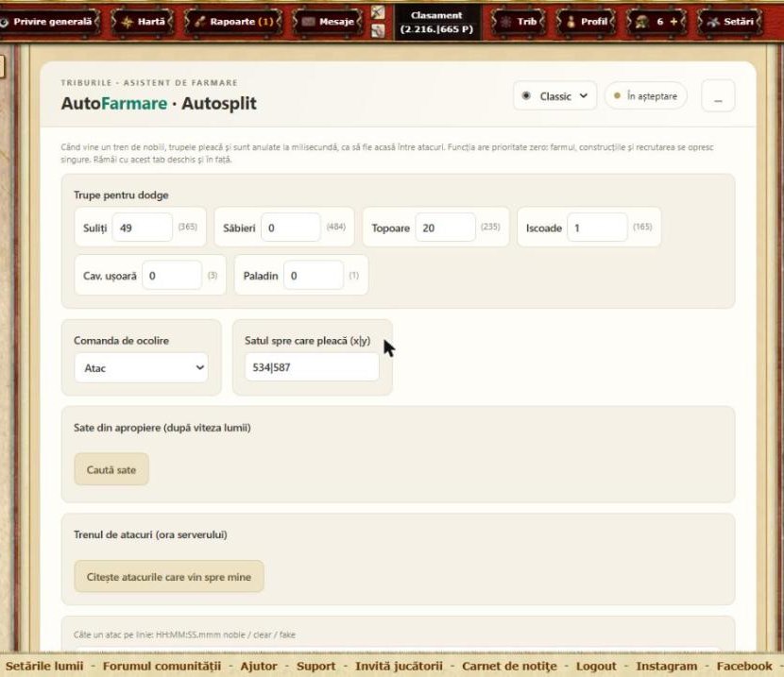Click the Caută sate button
Screen dimensions: 784x677
(111, 469)
